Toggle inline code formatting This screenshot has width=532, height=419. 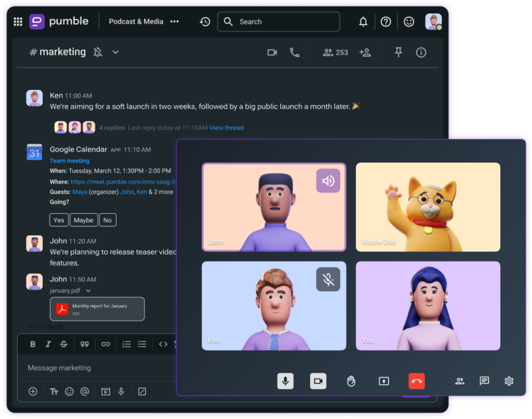pos(163,344)
